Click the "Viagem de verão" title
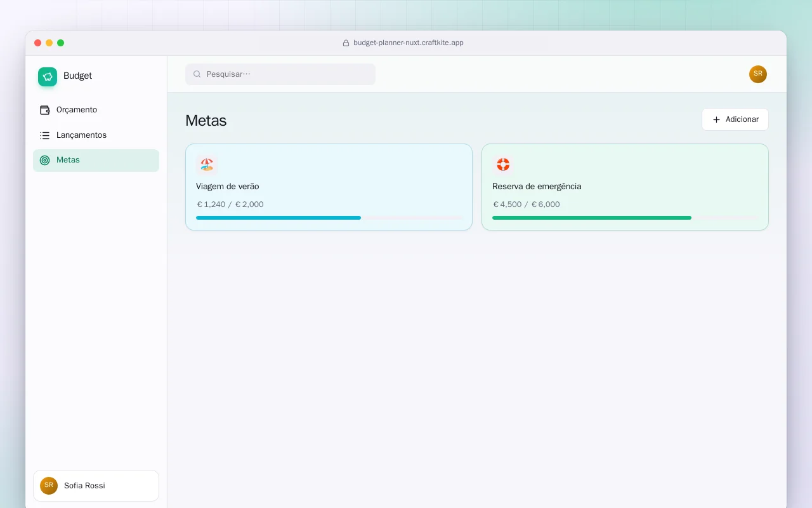The height and width of the screenshot is (508, 812). click(227, 187)
